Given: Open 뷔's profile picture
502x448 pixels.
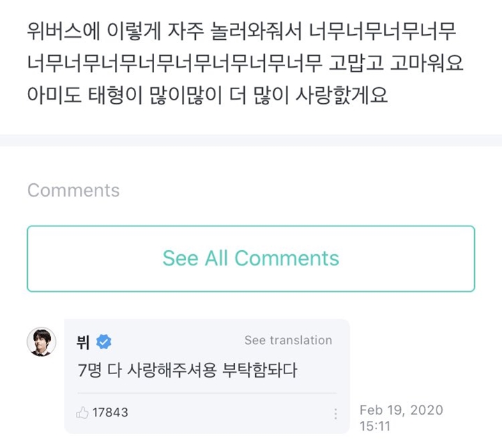Looking at the screenshot, I should click(x=41, y=342).
